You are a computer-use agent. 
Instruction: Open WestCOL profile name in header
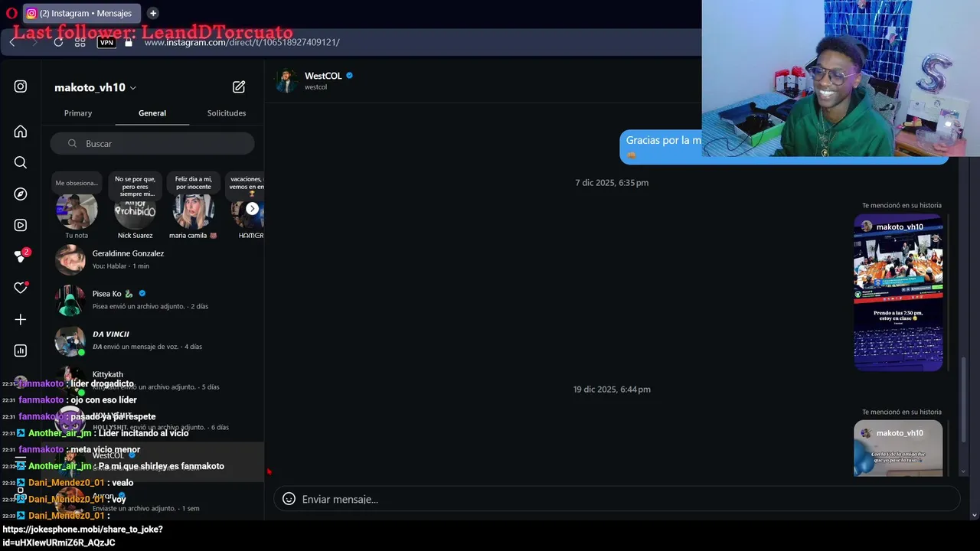point(323,76)
